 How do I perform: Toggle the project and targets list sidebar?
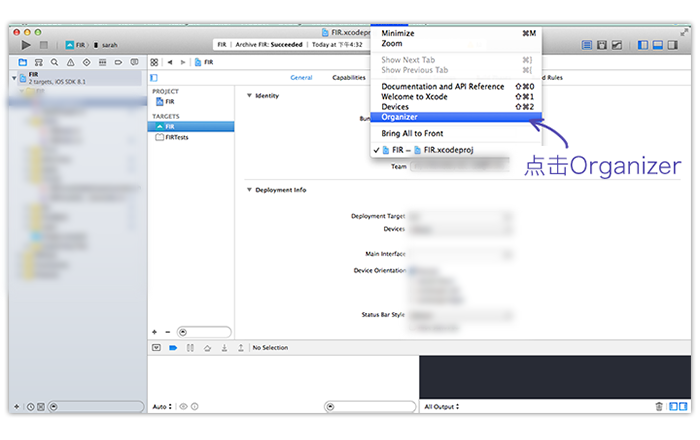(x=154, y=78)
